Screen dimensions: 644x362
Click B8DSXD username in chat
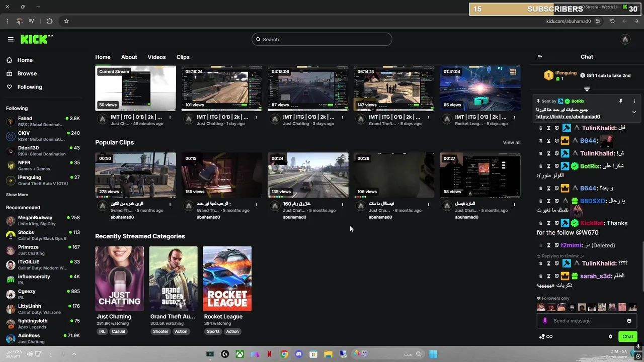click(593, 201)
